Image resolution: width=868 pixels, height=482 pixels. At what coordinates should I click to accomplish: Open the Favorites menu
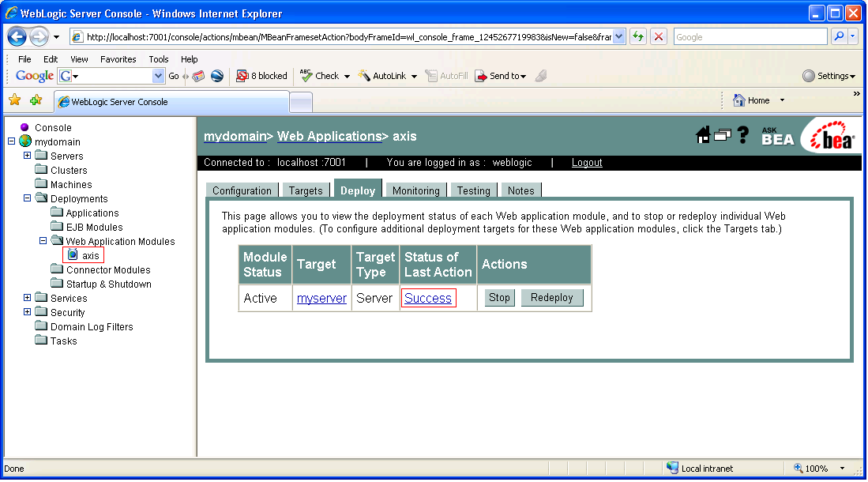118,59
